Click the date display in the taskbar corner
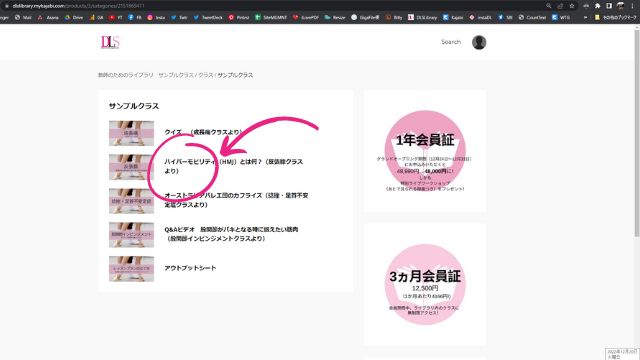Viewport: 640px width, 360px height. (621, 354)
